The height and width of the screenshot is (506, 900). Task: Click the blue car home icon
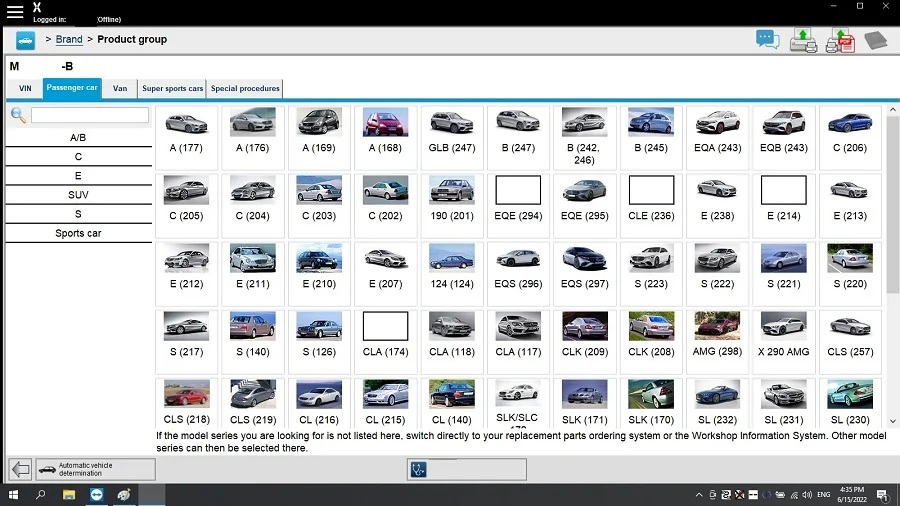pos(24,40)
